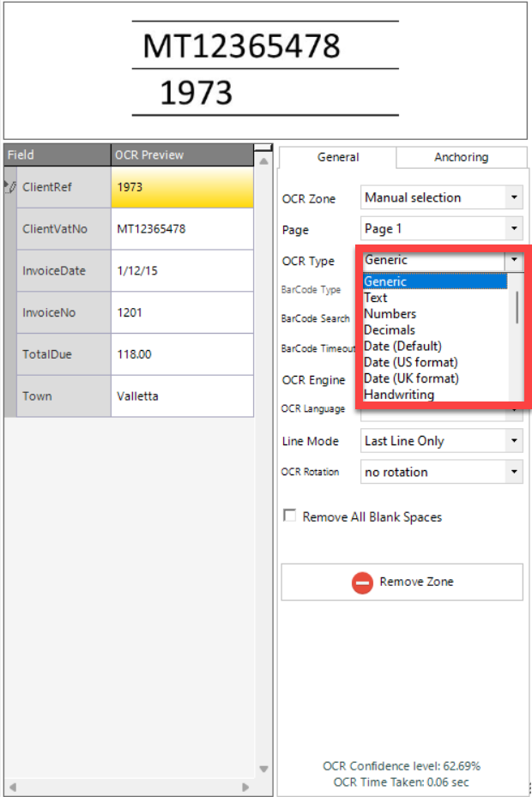This screenshot has width=532, height=797.
Task: Click the pencil edit icon beside ClientRef
Action: (x=10, y=186)
